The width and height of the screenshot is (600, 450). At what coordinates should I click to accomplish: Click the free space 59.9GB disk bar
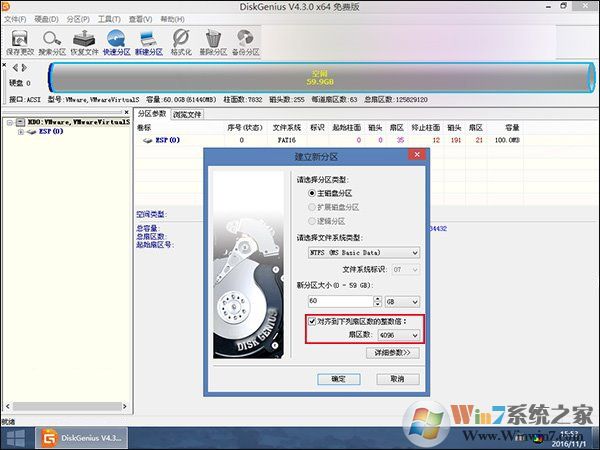[x=321, y=78]
